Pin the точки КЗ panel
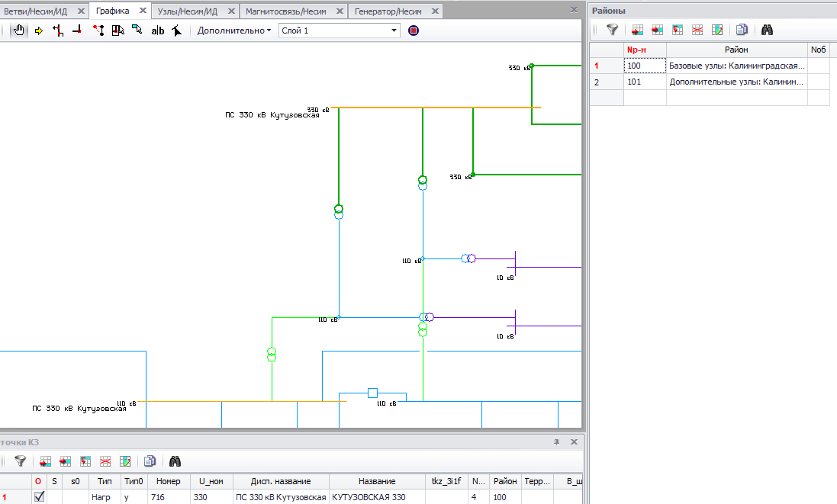 coord(556,442)
